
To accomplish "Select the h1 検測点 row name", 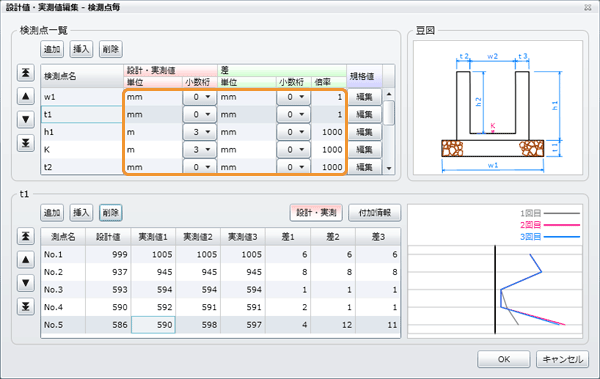I will tap(82, 132).
